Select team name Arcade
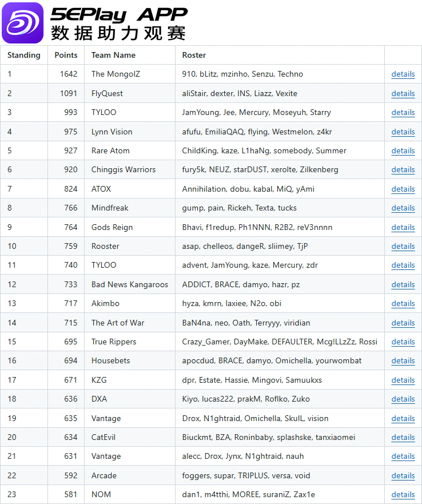This screenshot has height=504, width=422. [104, 475]
